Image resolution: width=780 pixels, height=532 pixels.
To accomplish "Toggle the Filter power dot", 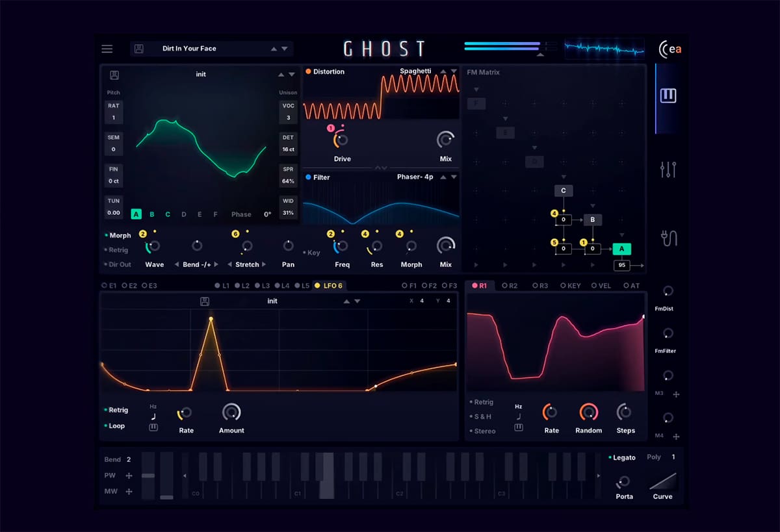I will 308,177.
